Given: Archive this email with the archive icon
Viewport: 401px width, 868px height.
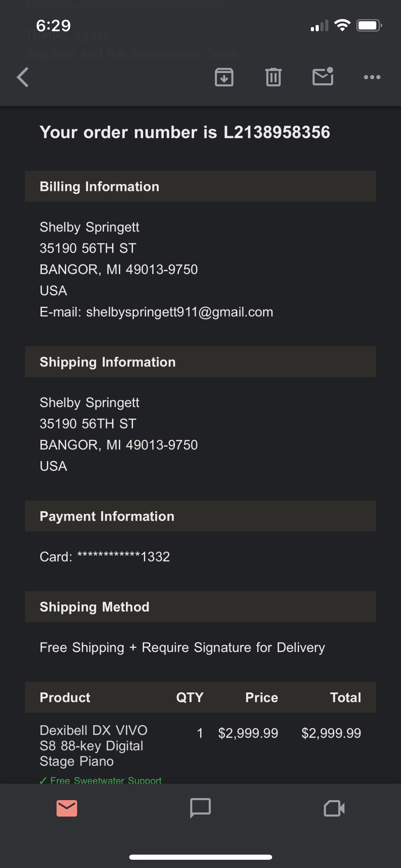Looking at the screenshot, I should click(224, 77).
